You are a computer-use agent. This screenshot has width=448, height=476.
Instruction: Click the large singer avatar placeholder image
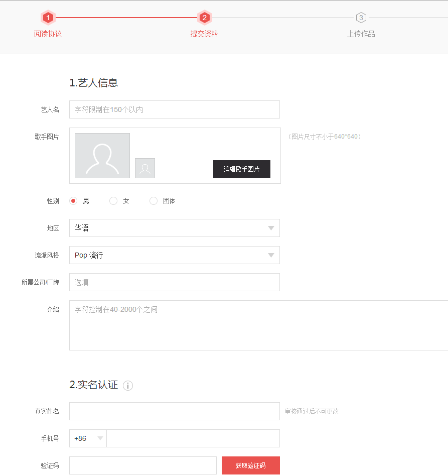(x=102, y=156)
